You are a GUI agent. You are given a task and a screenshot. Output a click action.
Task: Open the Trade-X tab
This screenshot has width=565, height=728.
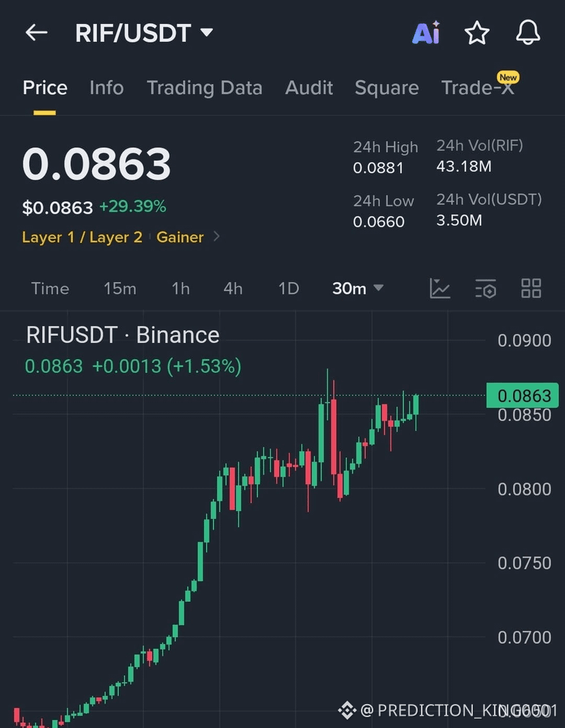478,87
